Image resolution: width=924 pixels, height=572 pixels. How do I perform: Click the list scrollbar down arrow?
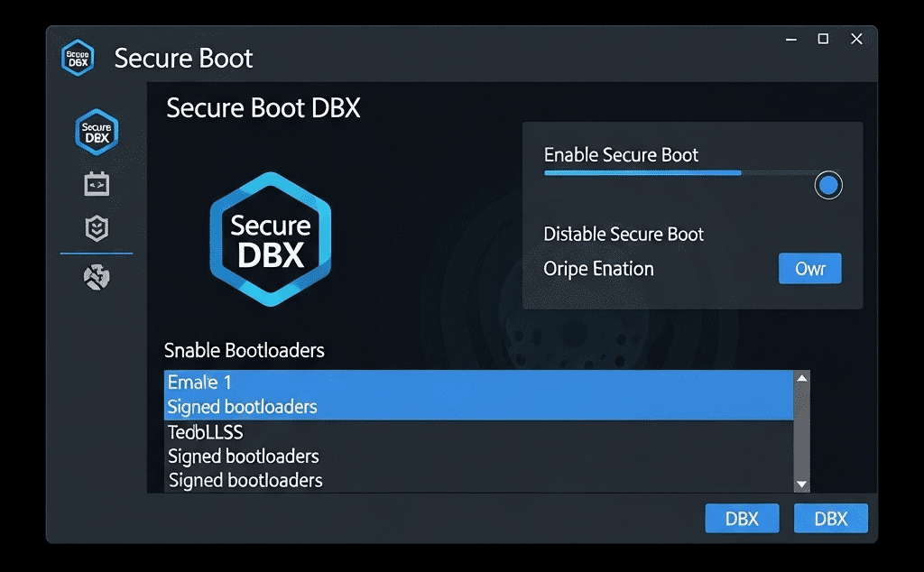pyautogui.click(x=801, y=484)
